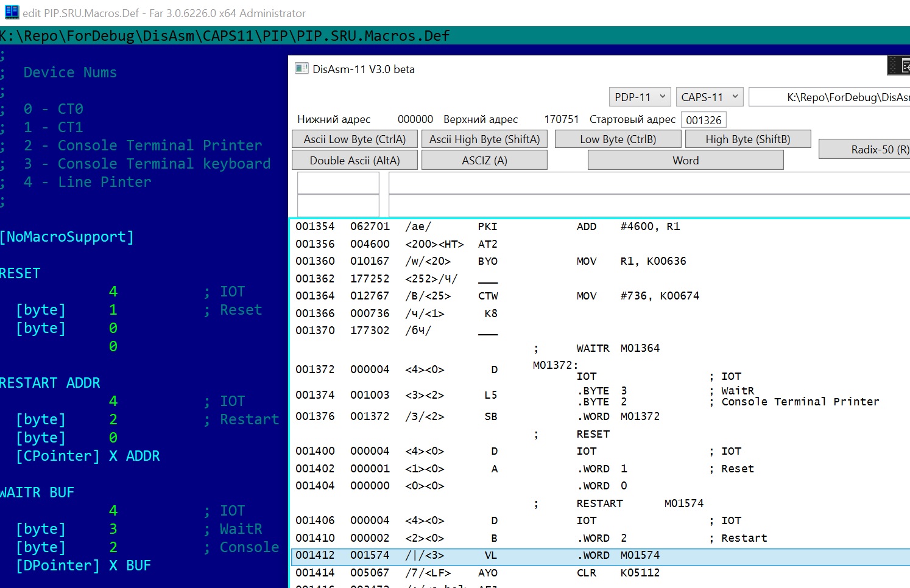The width and height of the screenshot is (910, 588).
Task: Hit the ASCIZ (A) button
Action: point(484,161)
